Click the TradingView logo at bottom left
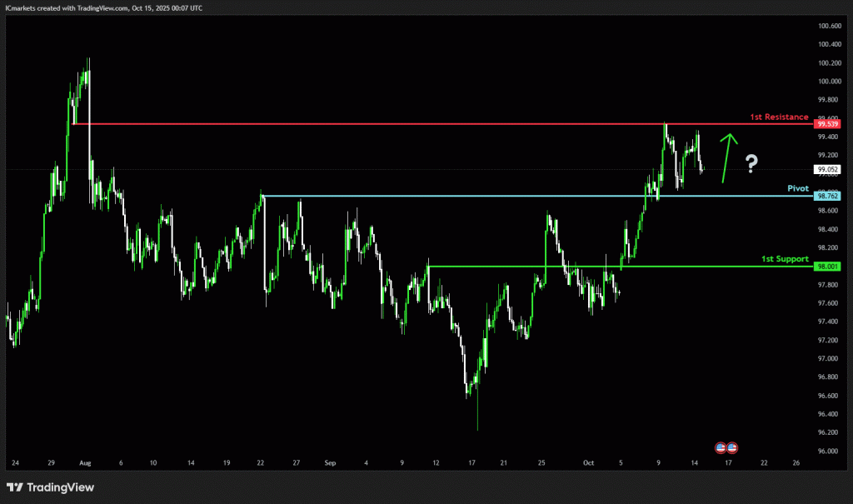 click(50, 487)
